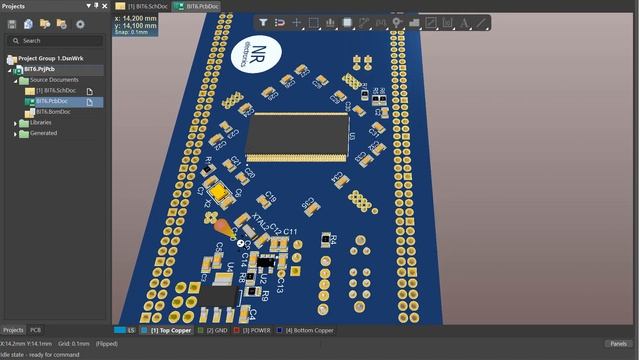Open the Align objects tool

point(330,22)
